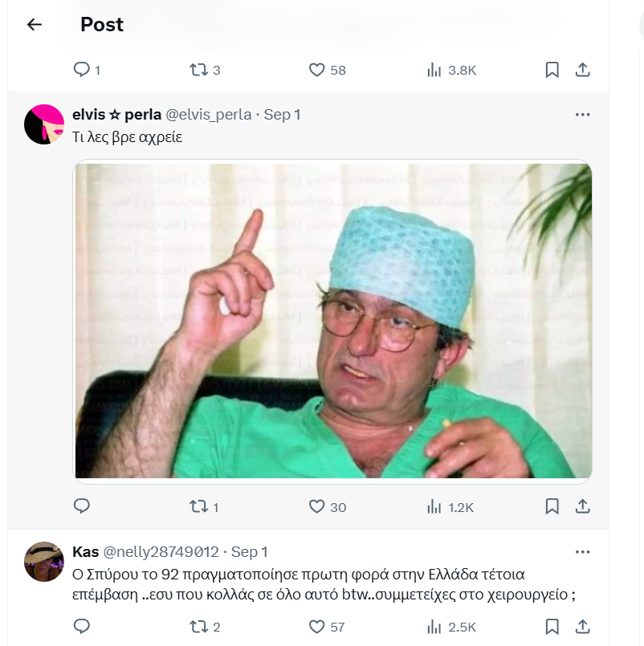Open the Sep 1 timestamp on Kas's post
Image resolution: width=644 pixels, height=646 pixels.
[x=249, y=552]
